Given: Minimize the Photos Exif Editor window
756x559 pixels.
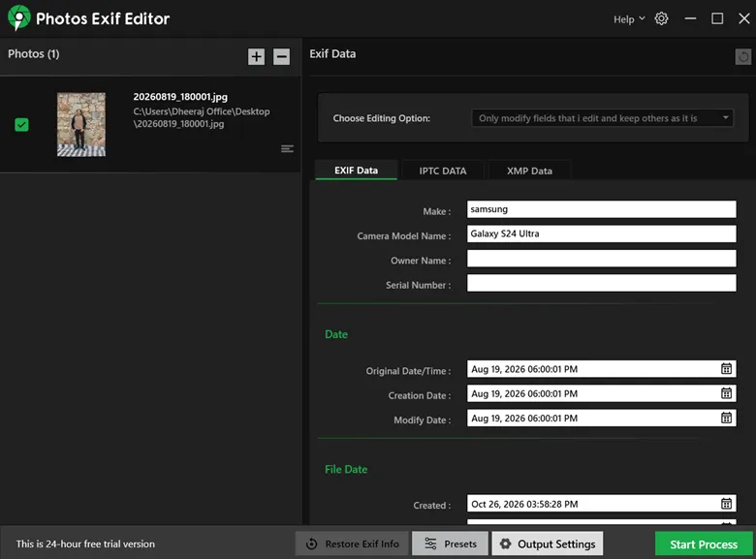Looking at the screenshot, I should coord(690,18).
